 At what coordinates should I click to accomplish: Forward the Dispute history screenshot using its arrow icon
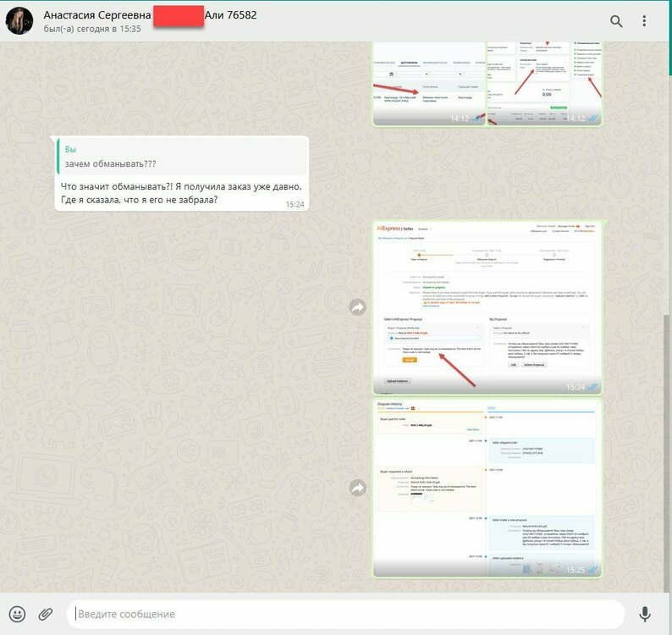click(x=358, y=488)
